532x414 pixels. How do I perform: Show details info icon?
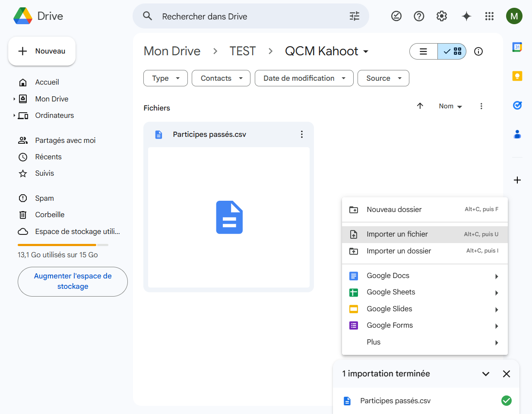click(478, 51)
